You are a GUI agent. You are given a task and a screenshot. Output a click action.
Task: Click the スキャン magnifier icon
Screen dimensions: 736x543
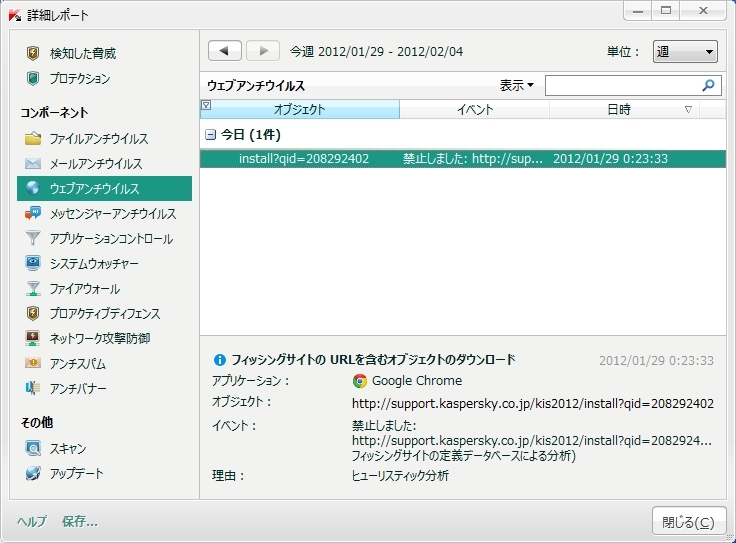33,448
